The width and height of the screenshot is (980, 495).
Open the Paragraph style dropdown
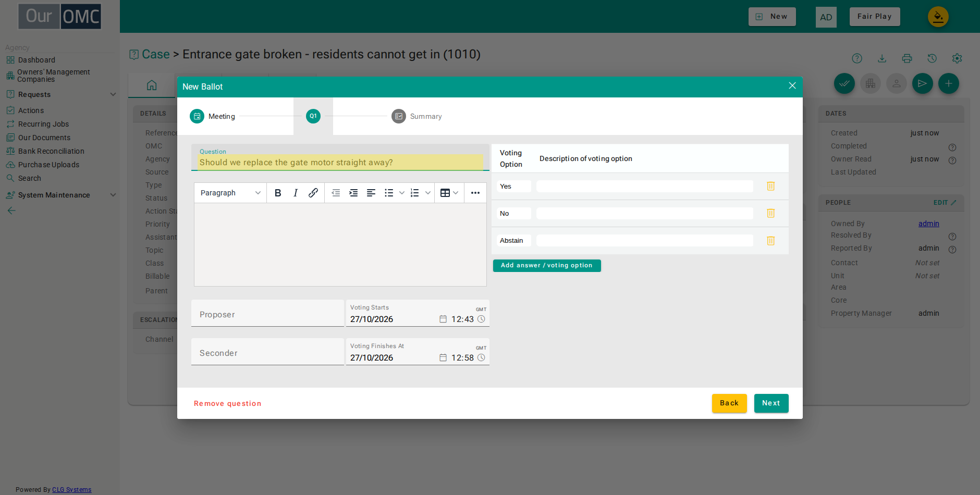pos(230,193)
